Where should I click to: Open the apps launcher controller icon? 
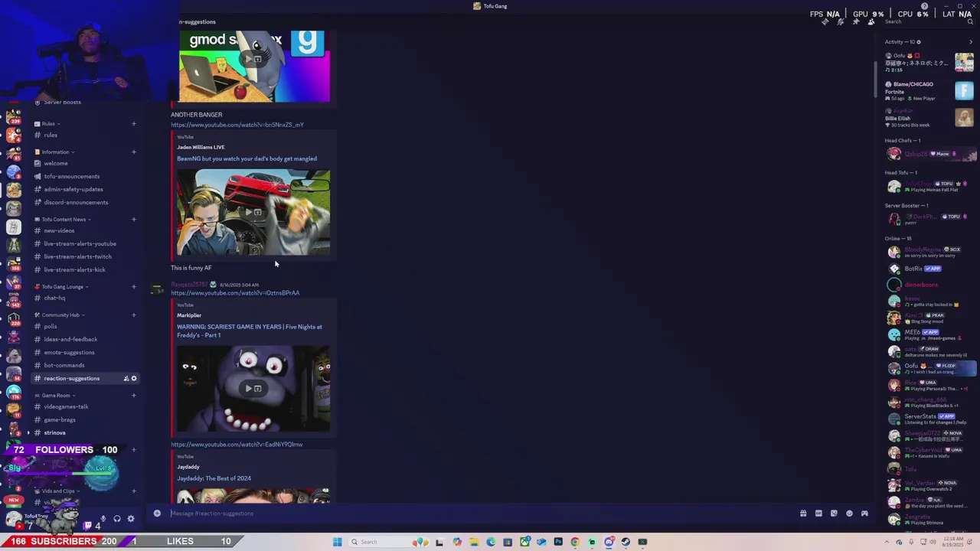[x=864, y=514]
